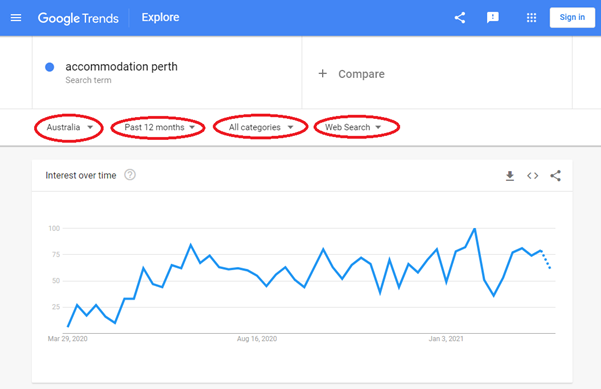Click the embed code icon on chart
601x389 pixels.
click(x=532, y=176)
